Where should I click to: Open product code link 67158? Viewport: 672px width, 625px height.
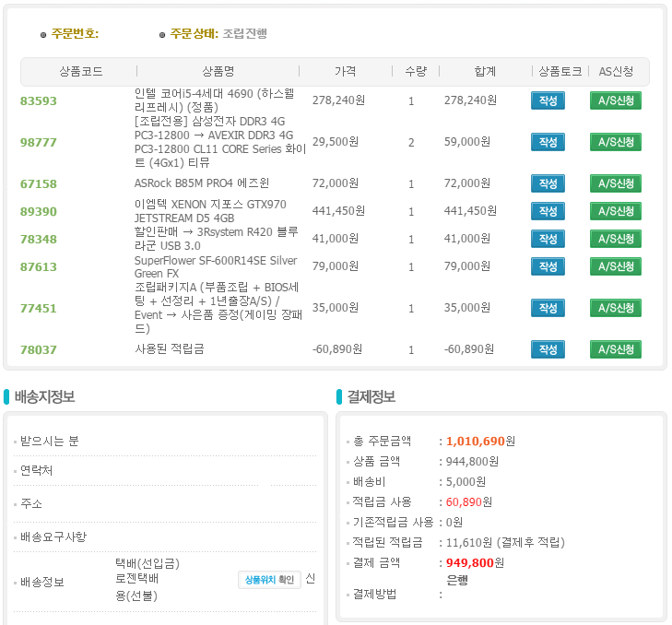(x=39, y=183)
